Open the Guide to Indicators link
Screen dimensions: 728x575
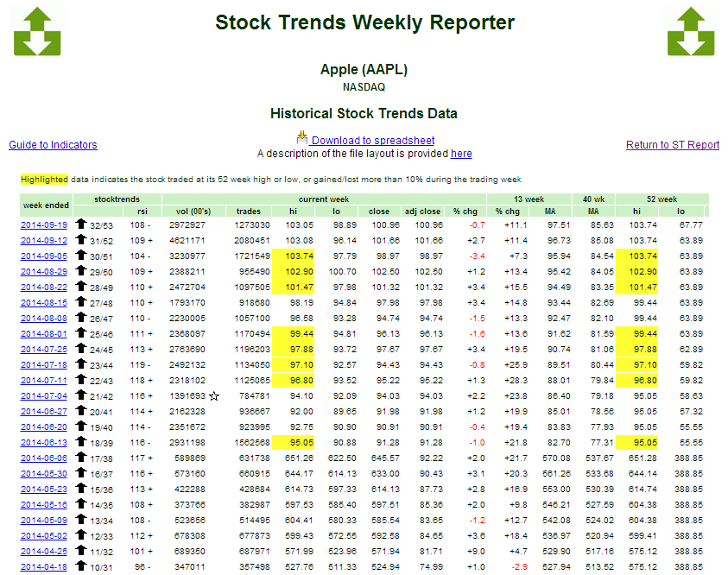[53, 145]
